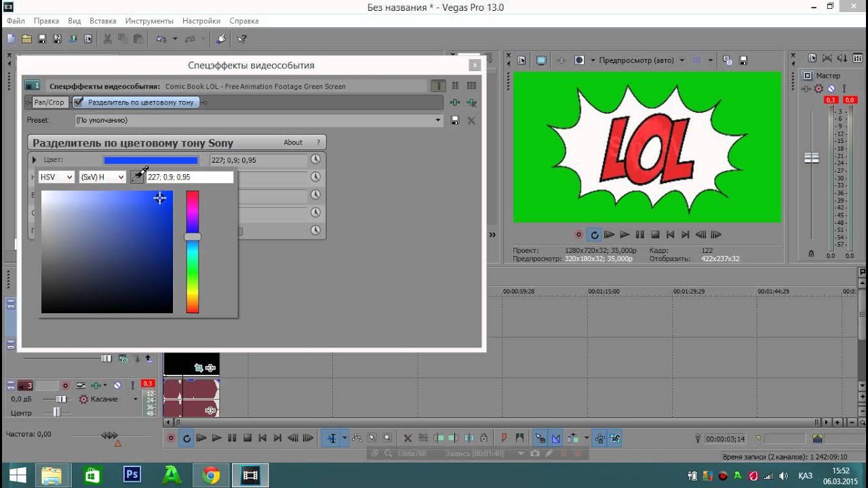The width and height of the screenshot is (868, 488).
Task: Open the Файл menu
Action: tap(16, 21)
